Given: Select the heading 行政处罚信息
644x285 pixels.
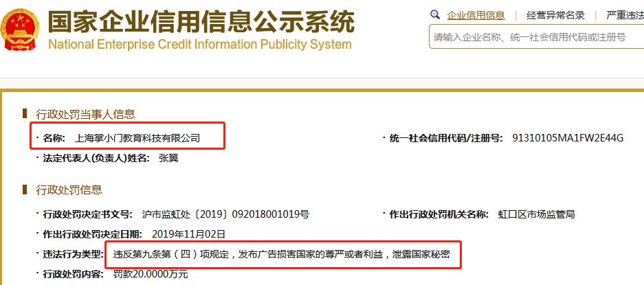Looking at the screenshot, I should (69, 190).
